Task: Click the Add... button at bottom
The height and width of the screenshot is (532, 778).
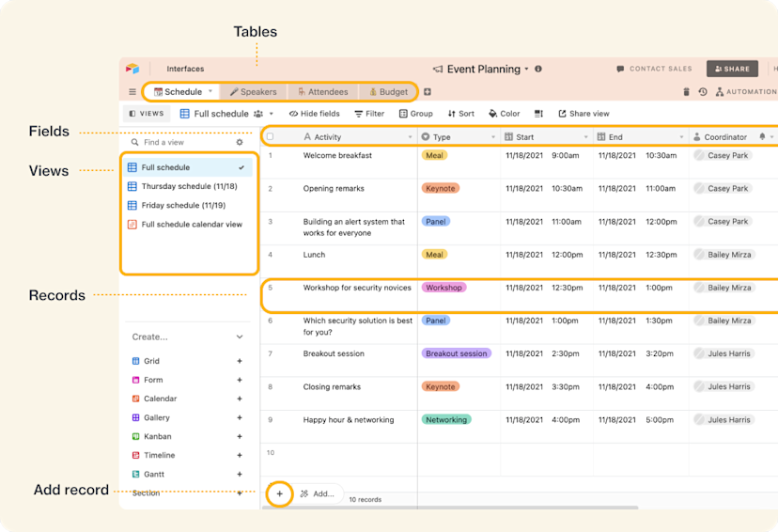Action: point(318,493)
